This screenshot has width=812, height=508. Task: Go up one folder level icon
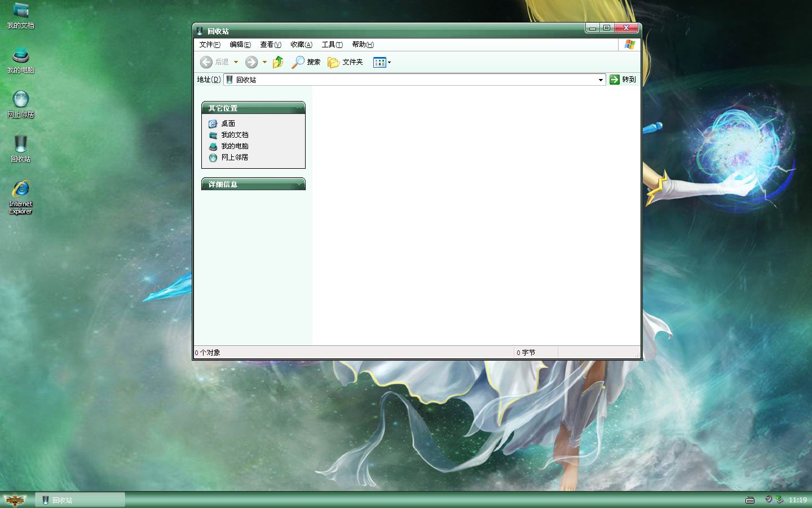(278, 62)
